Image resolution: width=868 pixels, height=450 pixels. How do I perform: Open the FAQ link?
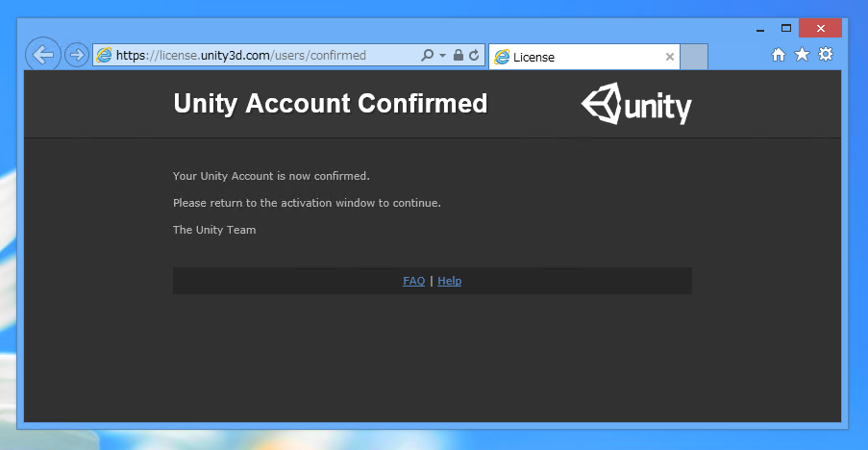[x=414, y=281]
